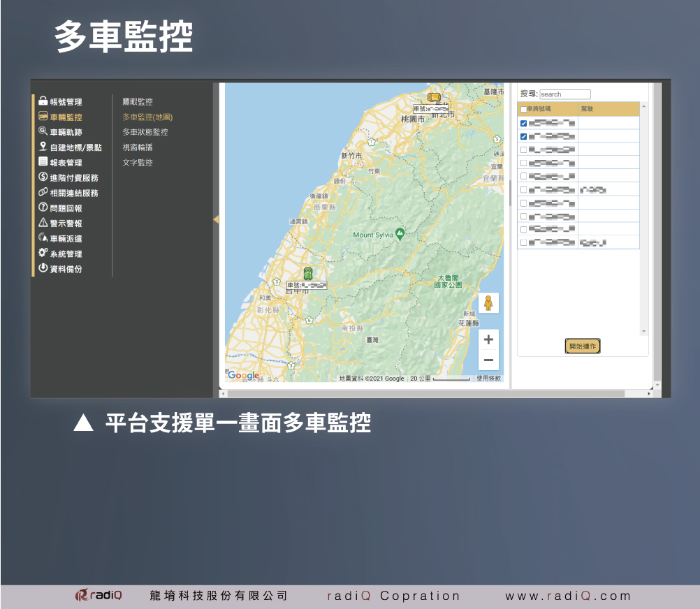Collapse sidebar with the yellow triangle arrow
Screen dimensions: 700x609
pyautogui.click(x=216, y=219)
